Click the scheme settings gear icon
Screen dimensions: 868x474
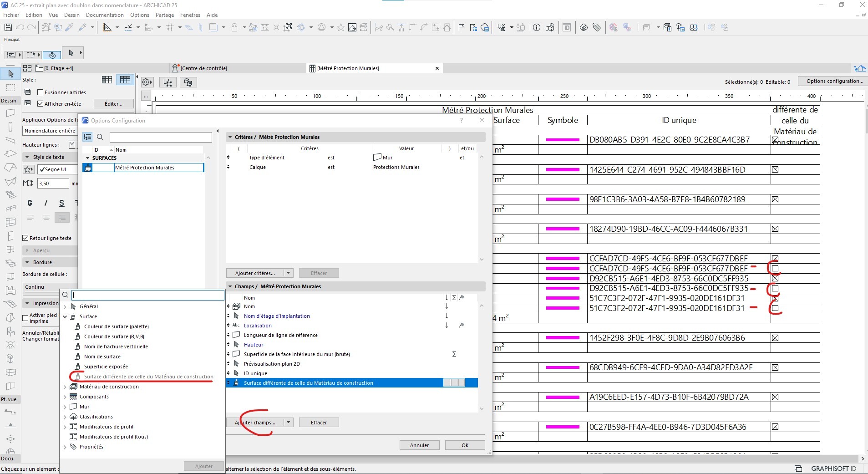click(147, 82)
